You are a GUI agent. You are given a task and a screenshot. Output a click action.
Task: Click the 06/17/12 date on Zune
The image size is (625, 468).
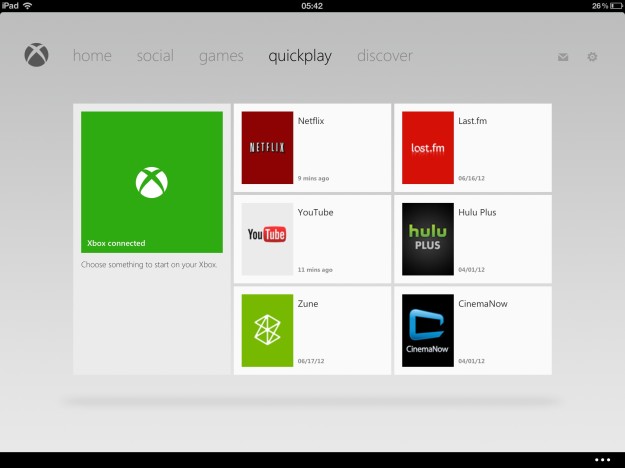point(311,361)
